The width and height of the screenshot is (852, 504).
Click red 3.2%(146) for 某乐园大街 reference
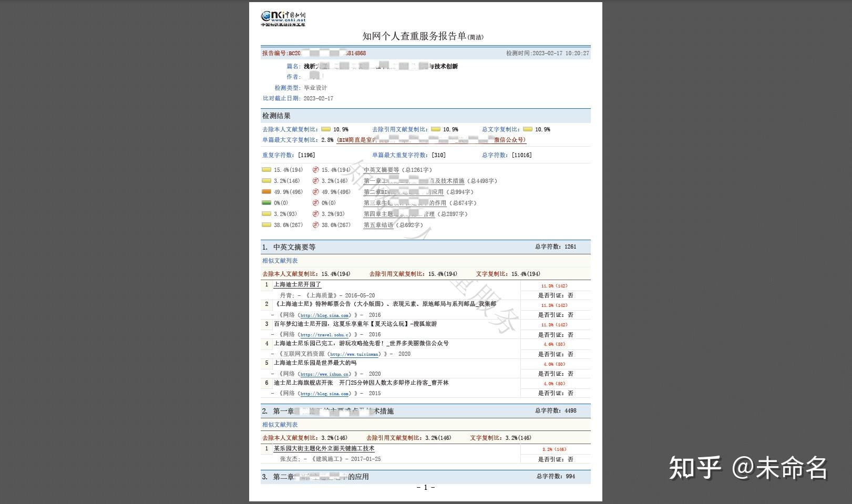click(x=555, y=449)
